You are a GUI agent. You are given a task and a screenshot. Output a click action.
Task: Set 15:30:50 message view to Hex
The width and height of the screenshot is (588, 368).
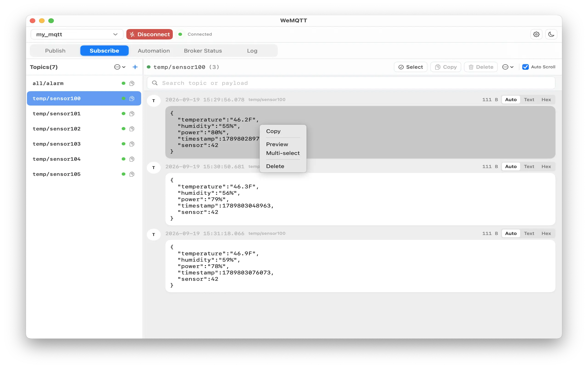pos(546,167)
